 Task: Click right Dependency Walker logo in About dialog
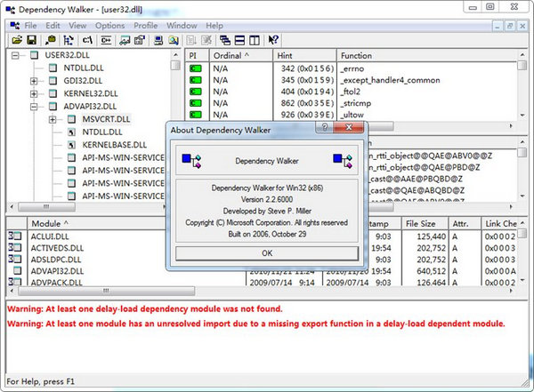343,161
